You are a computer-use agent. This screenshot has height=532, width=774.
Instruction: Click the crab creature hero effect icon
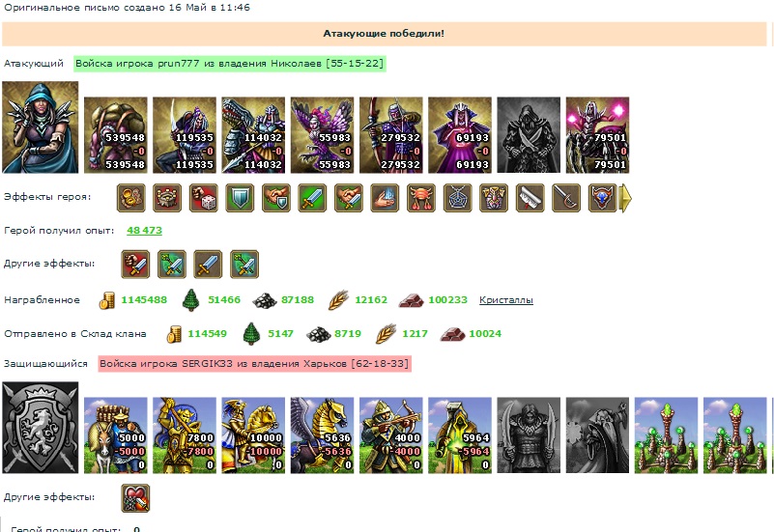(421, 198)
